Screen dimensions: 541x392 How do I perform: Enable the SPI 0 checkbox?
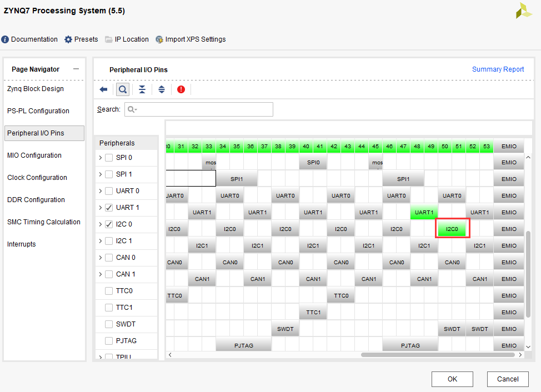(109, 158)
